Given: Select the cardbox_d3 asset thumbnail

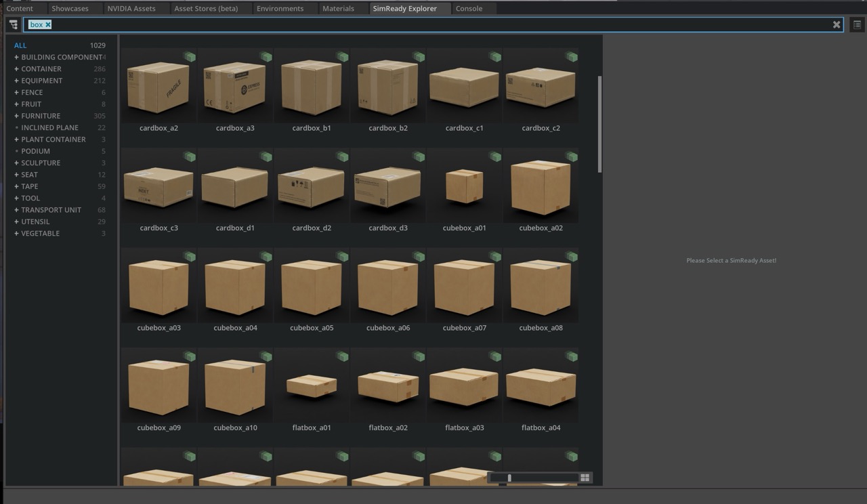Looking at the screenshot, I should tap(388, 186).
